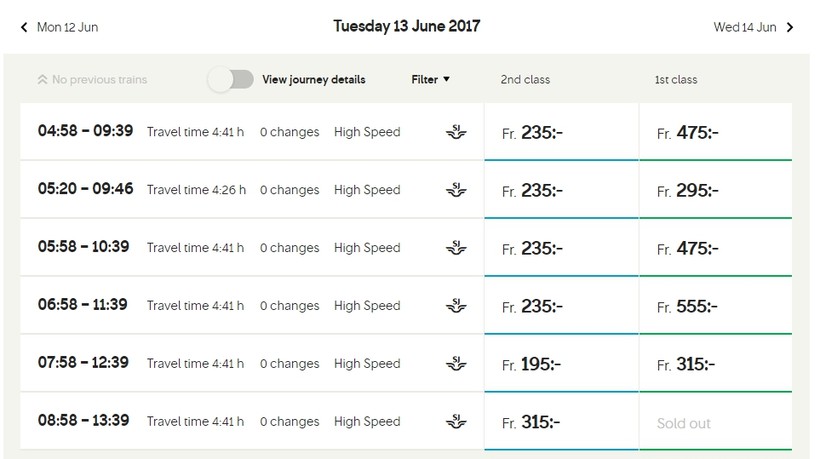Click the Wed 14 Jun date link
Viewport: 820px width, 459px height.
point(745,27)
